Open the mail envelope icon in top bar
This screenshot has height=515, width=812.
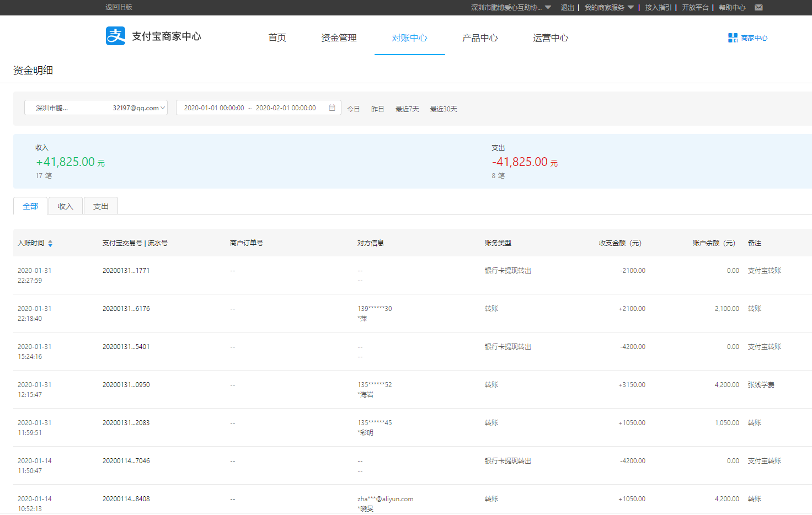[x=758, y=8]
